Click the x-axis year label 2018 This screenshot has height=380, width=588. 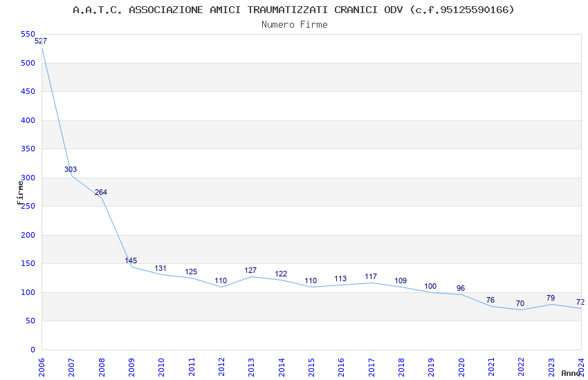401,367
